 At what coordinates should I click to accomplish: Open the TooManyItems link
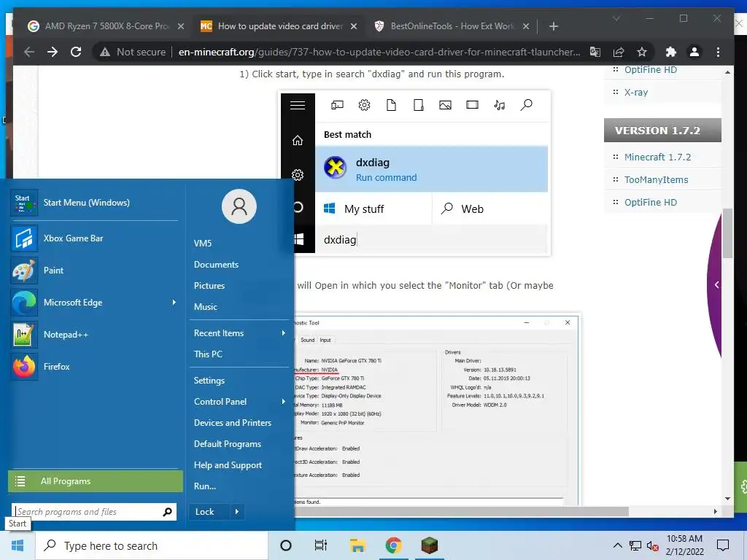pos(656,180)
